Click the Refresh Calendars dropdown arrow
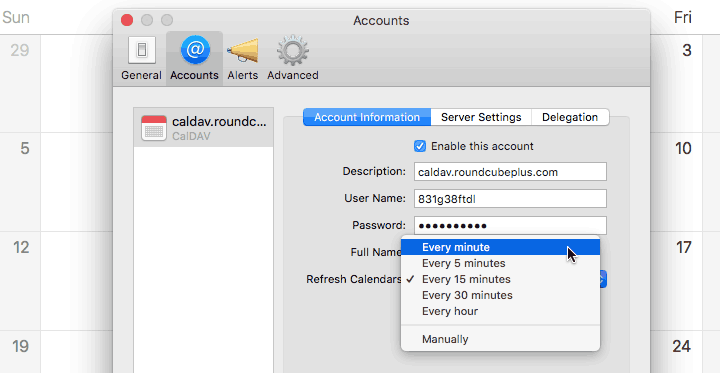 (x=603, y=279)
